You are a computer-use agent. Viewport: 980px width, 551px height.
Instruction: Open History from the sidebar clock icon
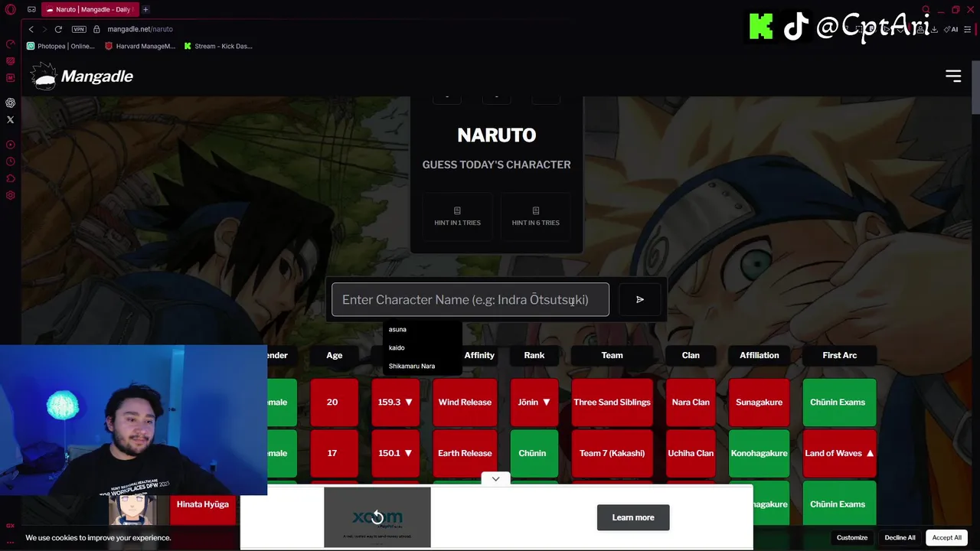(10, 161)
